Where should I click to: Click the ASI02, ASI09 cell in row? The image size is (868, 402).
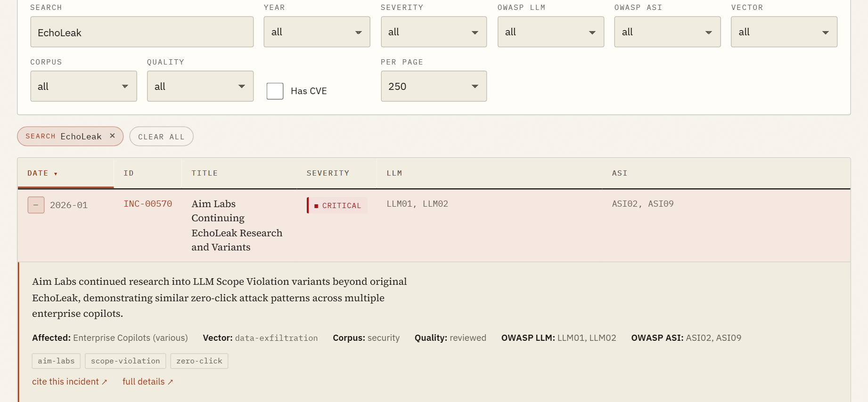coord(643,204)
